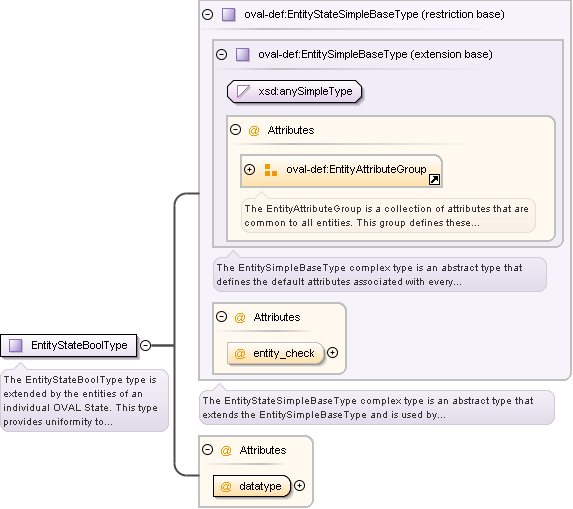Collapse the Attributes group containing entity_check
The width and height of the screenshot is (573, 509).
(221, 316)
